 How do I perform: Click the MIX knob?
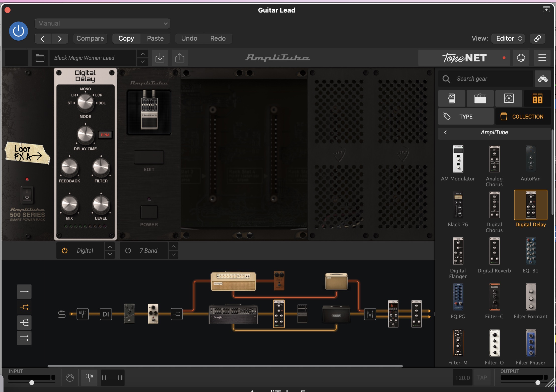(69, 204)
